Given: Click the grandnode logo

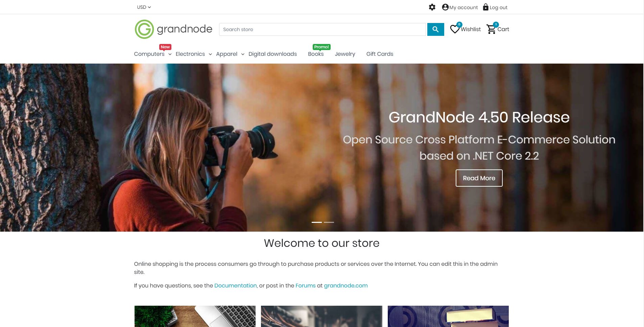Looking at the screenshot, I should (x=173, y=29).
